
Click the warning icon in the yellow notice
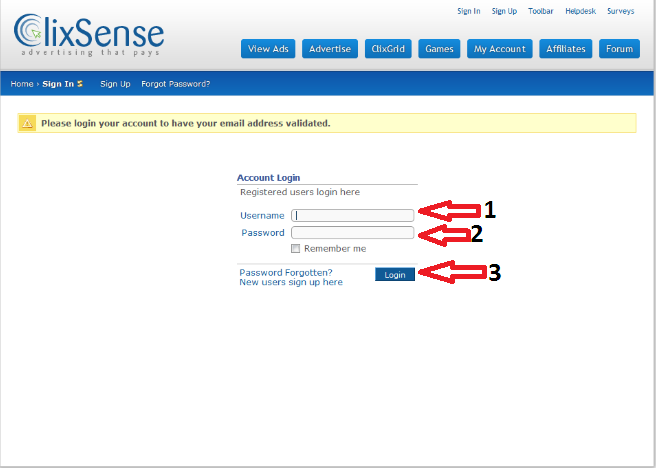pos(27,123)
